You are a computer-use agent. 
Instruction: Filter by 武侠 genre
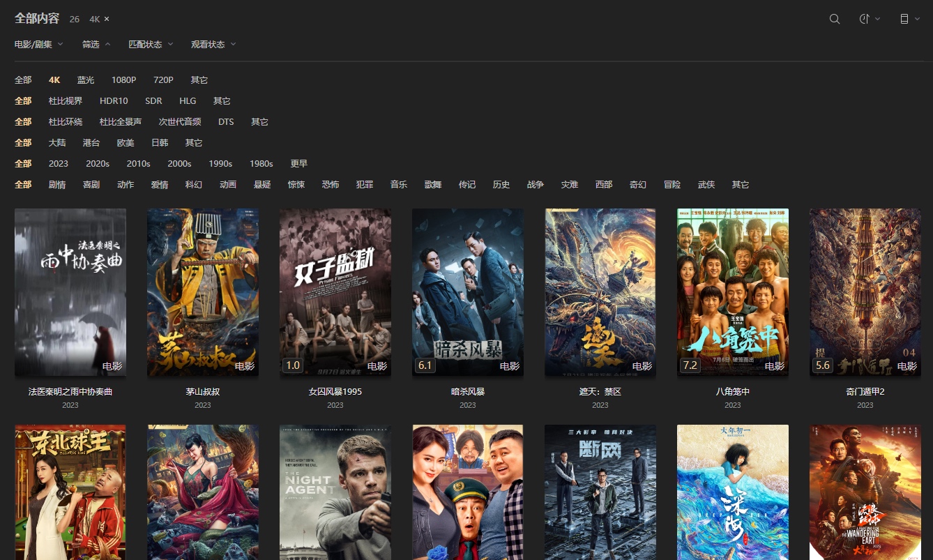(x=706, y=185)
